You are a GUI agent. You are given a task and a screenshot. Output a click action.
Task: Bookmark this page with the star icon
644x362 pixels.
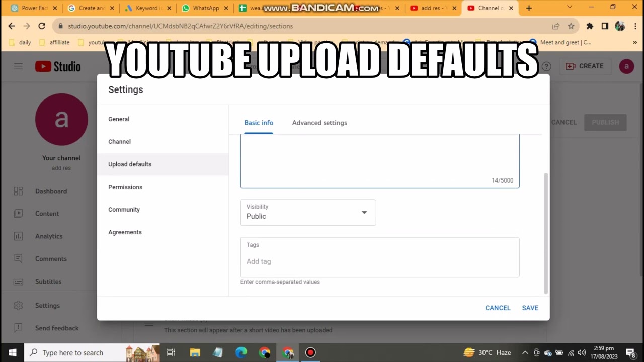(x=571, y=26)
